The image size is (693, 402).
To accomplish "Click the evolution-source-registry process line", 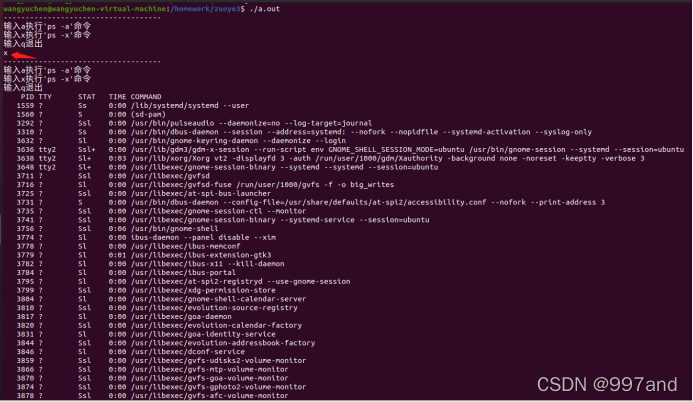I will coord(157,308).
